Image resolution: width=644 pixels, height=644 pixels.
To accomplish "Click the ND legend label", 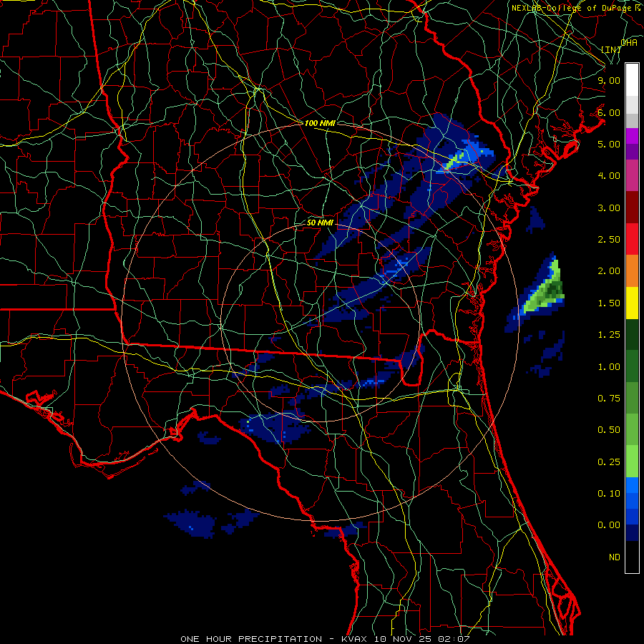I will click(x=615, y=557).
